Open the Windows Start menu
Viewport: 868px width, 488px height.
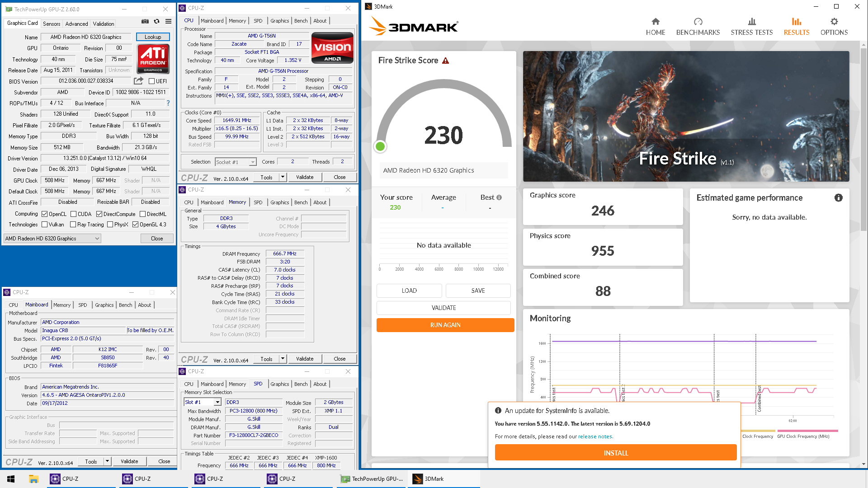11,479
